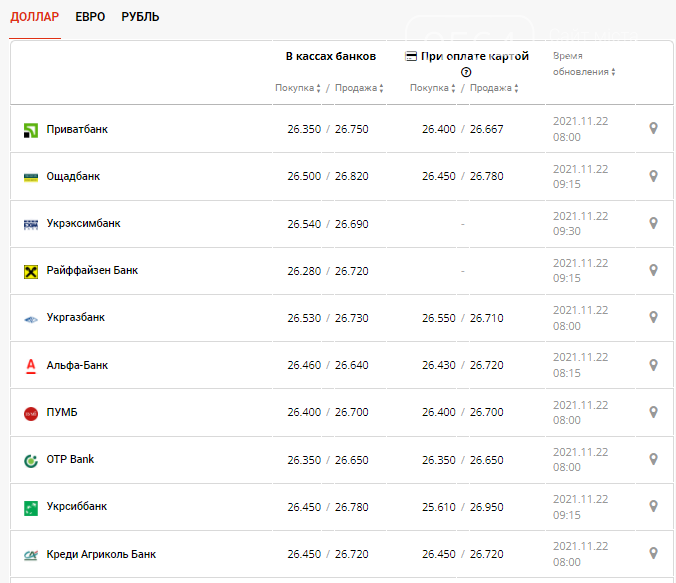
Task: Select Укрсиббанк card rate 25.610 / 26.950
Action: pyautogui.click(x=463, y=507)
